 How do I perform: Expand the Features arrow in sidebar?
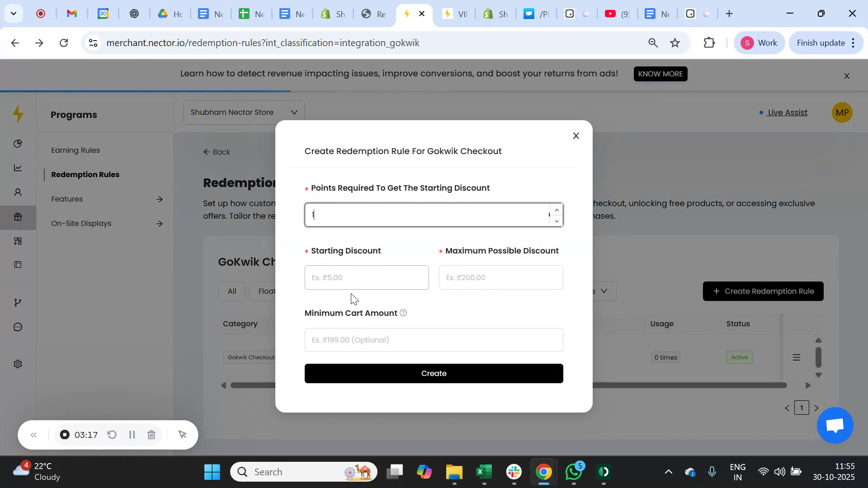(160, 199)
